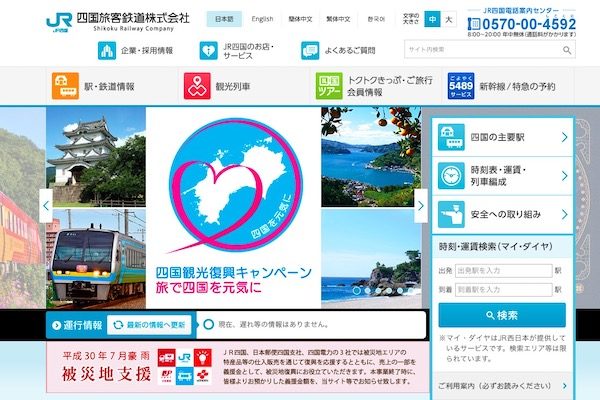Click the blue train photo thumbnail
600x400 pixels.
pyautogui.click(x=96, y=259)
